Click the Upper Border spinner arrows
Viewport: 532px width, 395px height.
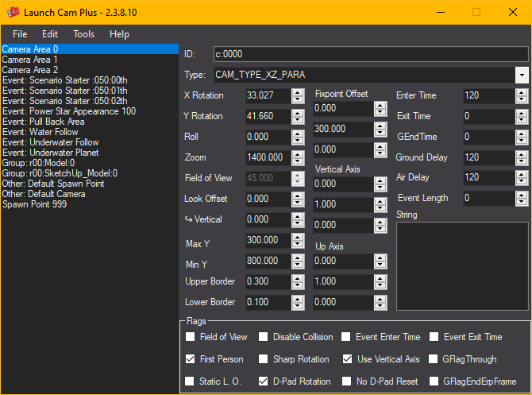pyautogui.click(x=298, y=281)
